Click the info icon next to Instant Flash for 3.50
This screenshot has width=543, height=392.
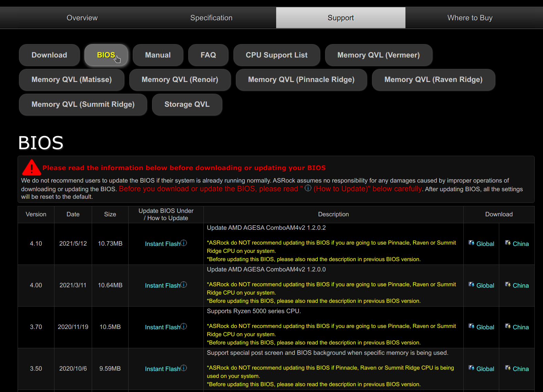tap(184, 368)
